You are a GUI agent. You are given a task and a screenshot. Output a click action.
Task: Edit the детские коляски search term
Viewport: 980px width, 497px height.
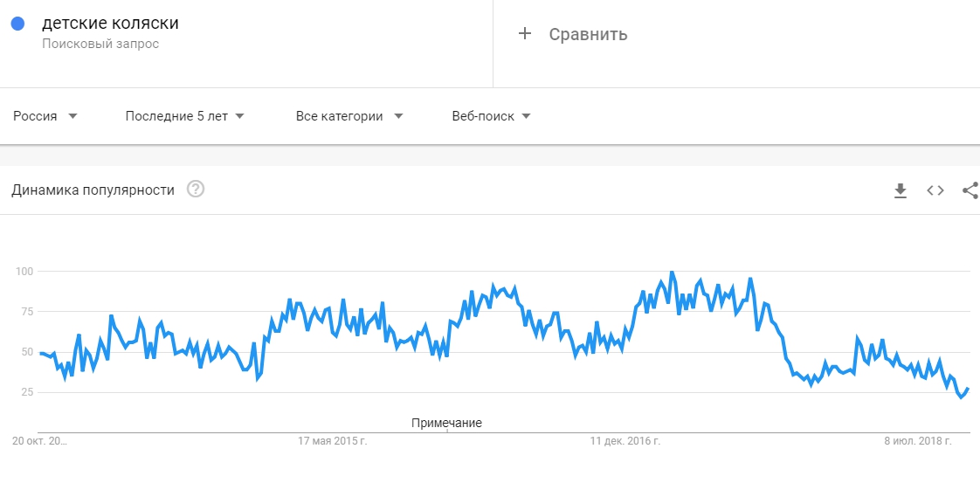110,24
